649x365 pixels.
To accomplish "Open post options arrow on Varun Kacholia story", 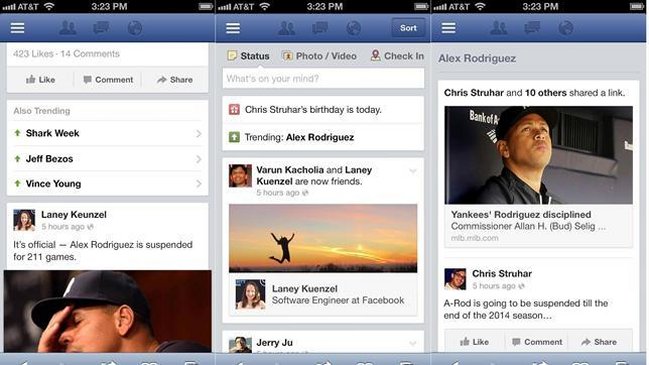I will [x=413, y=171].
